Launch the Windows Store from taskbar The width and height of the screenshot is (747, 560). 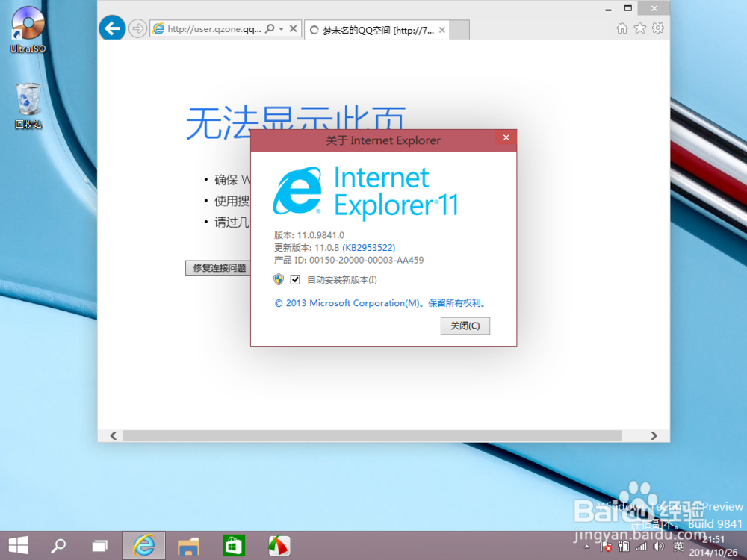coord(233,546)
